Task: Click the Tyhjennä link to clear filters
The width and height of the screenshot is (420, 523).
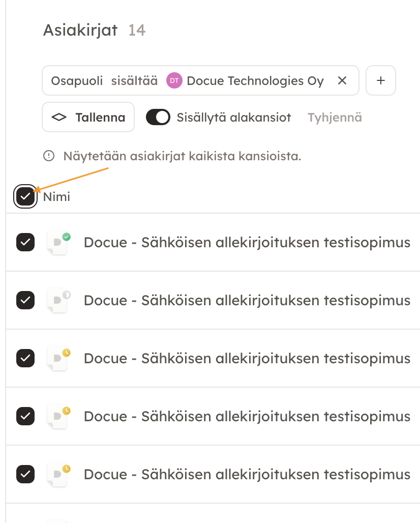Action: coord(335,118)
